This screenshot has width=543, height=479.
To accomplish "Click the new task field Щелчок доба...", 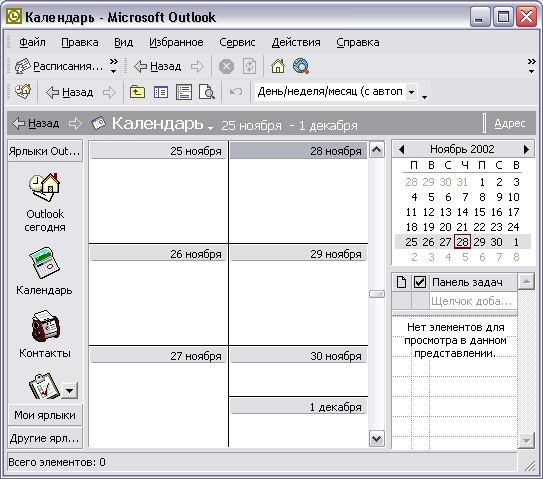I will click(x=473, y=301).
